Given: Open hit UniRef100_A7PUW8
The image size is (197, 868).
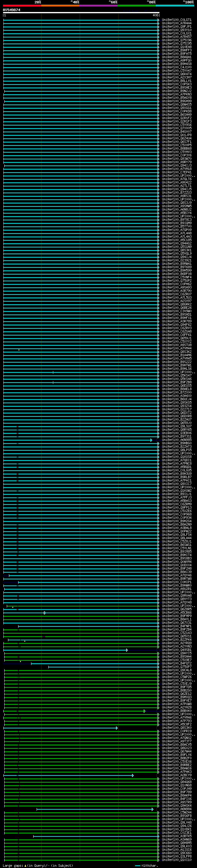Looking at the screenshot, I should point(176,704).
